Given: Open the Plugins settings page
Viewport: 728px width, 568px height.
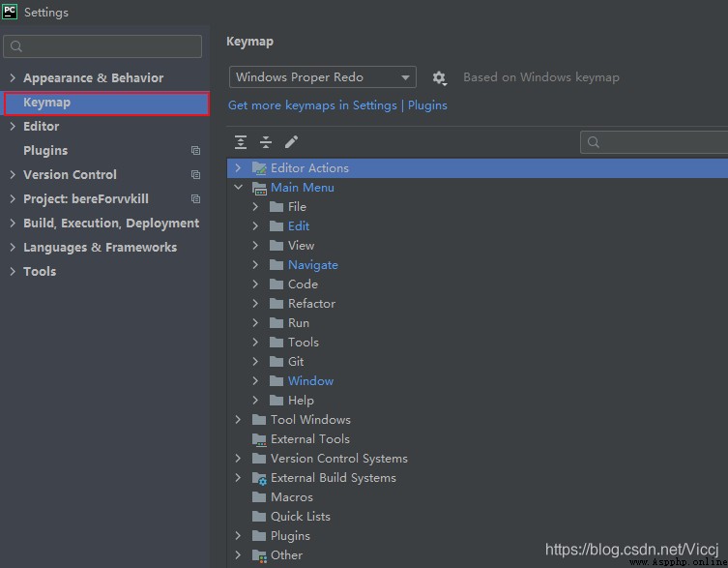Looking at the screenshot, I should (x=45, y=151).
